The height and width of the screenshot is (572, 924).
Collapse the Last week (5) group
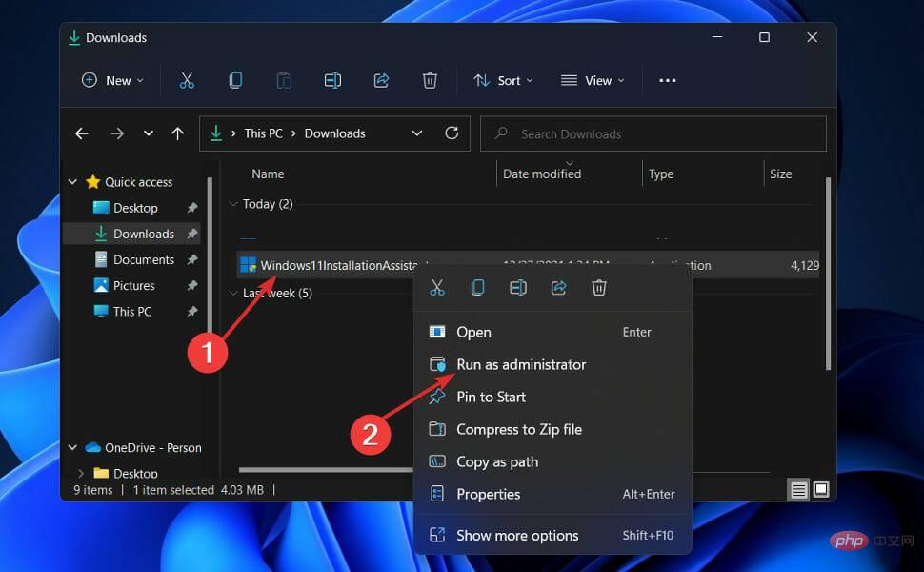click(x=233, y=293)
